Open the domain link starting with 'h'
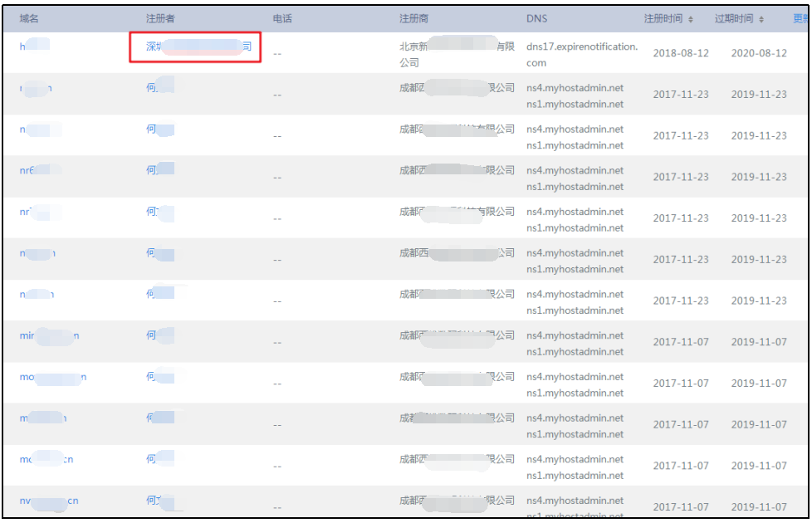This screenshot has width=812, height=523. [x=34, y=46]
